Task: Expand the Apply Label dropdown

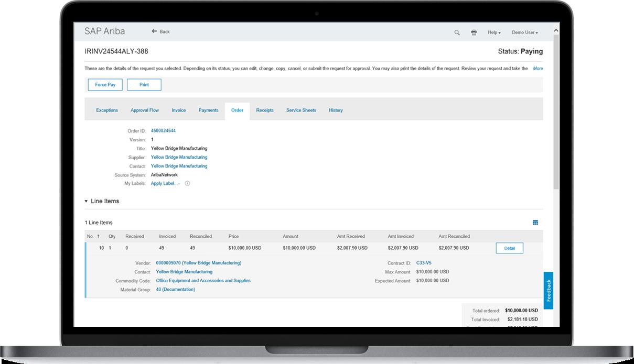Action: pyautogui.click(x=165, y=184)
